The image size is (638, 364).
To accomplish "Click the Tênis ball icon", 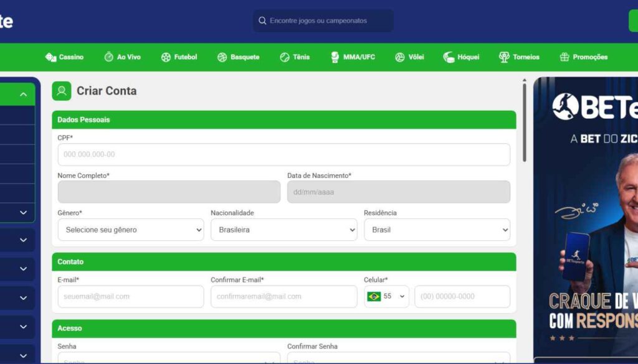I will click(285, 57).
